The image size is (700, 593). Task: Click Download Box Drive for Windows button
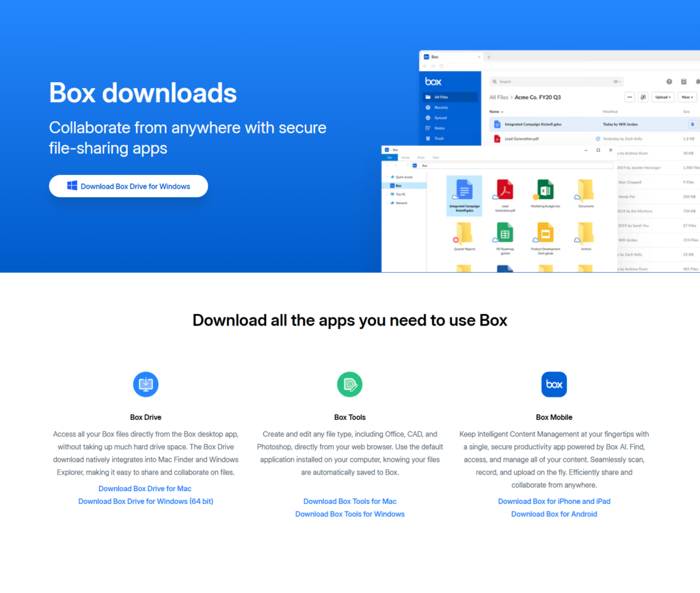click(x=128, y=185)
